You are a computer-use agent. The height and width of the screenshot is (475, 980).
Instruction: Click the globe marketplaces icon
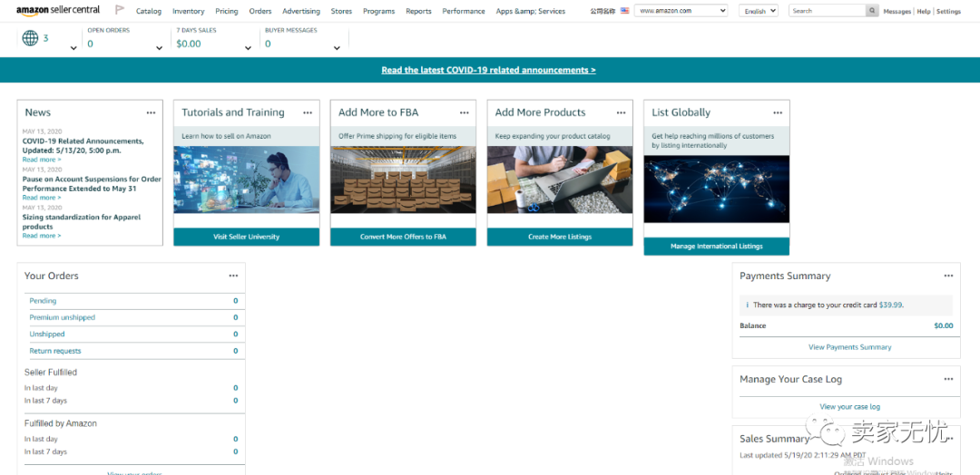point(30,39)
